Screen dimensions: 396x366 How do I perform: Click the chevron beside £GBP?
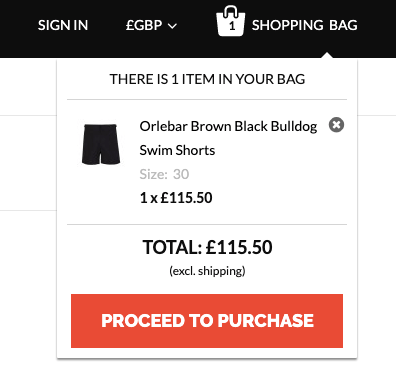pyautogui.click(x=172, y=26)
